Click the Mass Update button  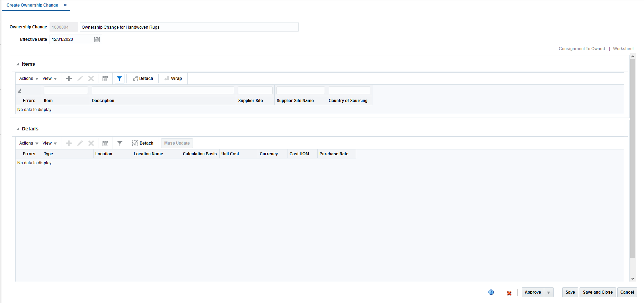click(177, 143)
